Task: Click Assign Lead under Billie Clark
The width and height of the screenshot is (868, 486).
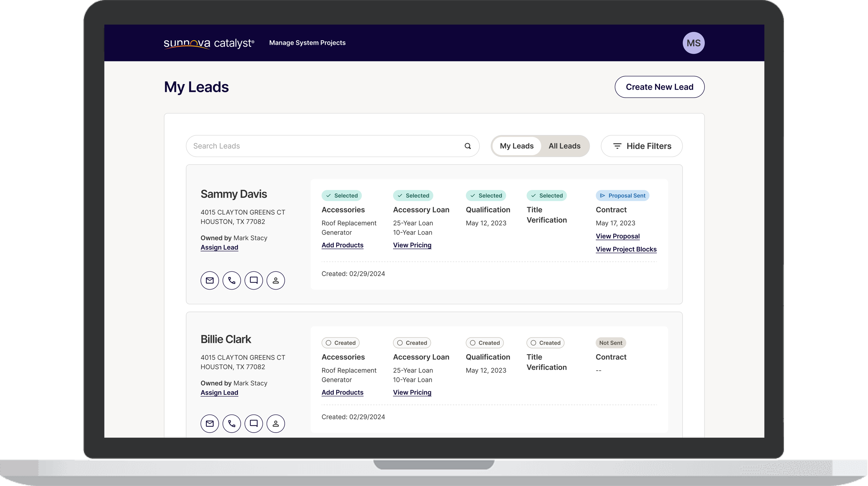Action: click(219, 393)
